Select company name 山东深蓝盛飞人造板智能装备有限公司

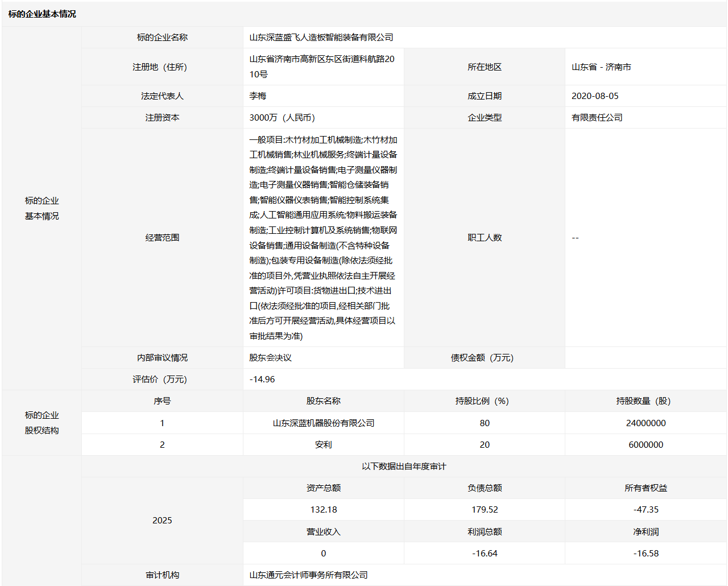click(x=321, y=37)
